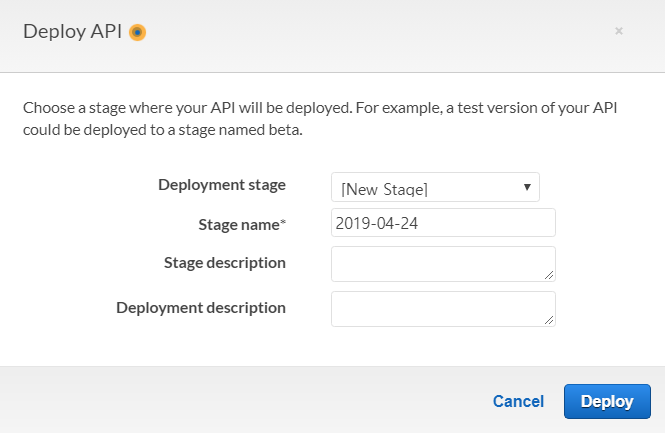Click inside the Stage description text area
The image size is (665, 433).
click(x=441, y=263)
